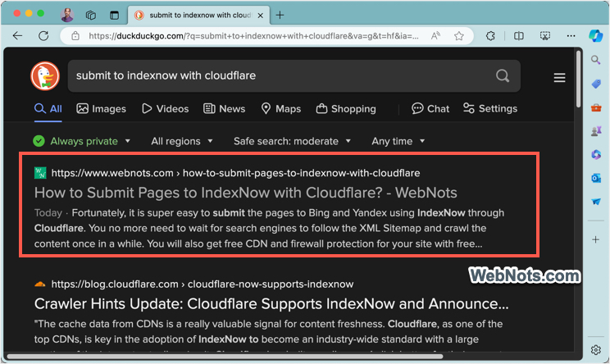Click the webnots.com result URL
The height and width of the screenshot is (364, 610).
[x=235, y=173]
